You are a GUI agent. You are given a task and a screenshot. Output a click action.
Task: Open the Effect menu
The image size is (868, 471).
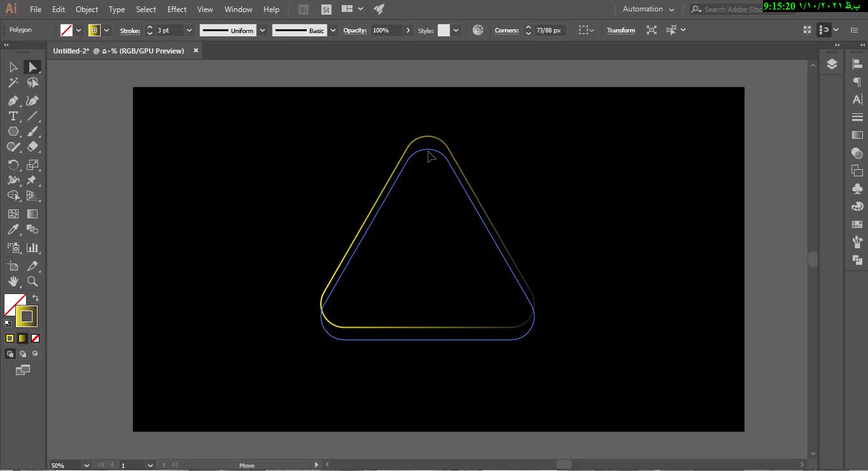tap(177, 10)
